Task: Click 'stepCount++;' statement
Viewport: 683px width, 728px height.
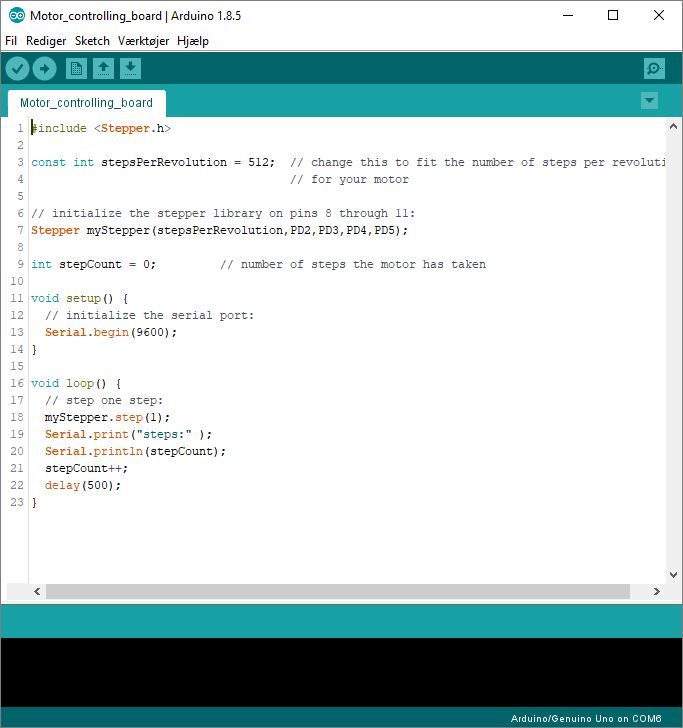Action: (x=86, y=468)
